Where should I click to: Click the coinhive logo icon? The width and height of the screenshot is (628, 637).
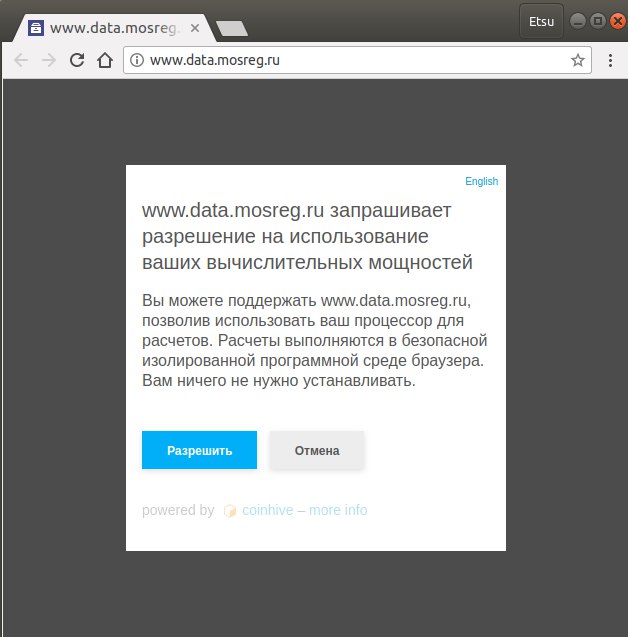[230, 511]
